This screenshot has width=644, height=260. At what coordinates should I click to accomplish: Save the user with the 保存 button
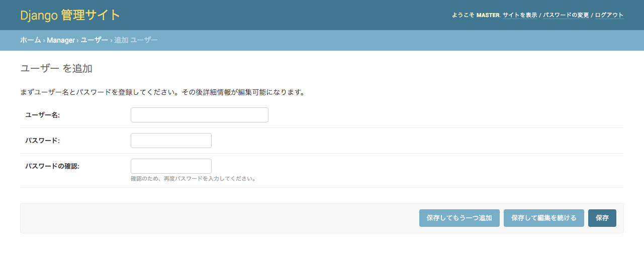pyautogui.click(x=602, y=218)
